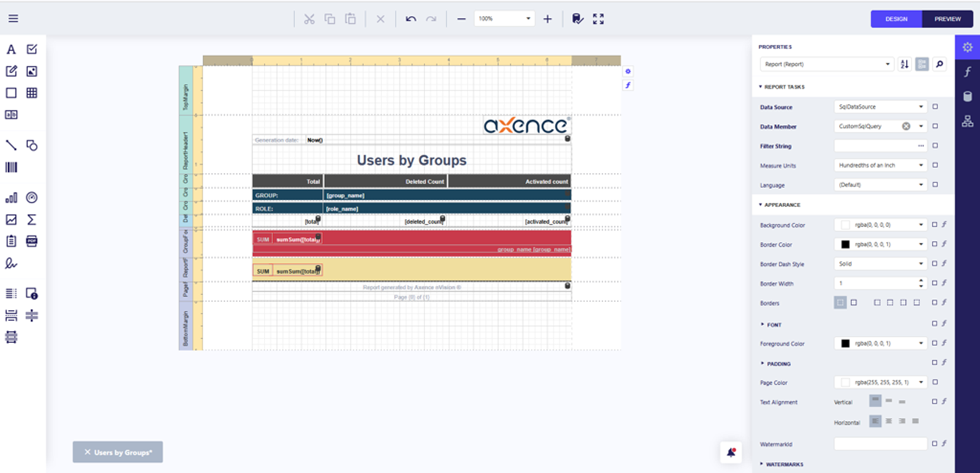Toggle the Border Width property marker
This screenshot has height=473, width=980.
point(935,283)
